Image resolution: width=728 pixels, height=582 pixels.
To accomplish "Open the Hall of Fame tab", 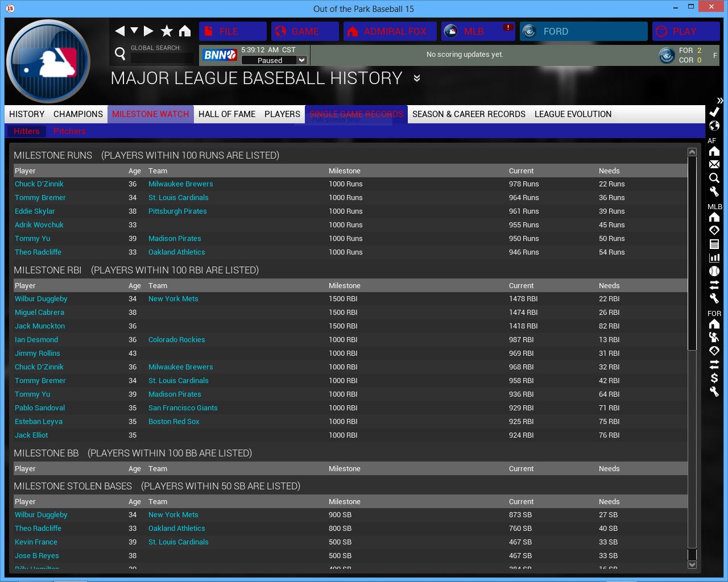I will pos(227,114).
